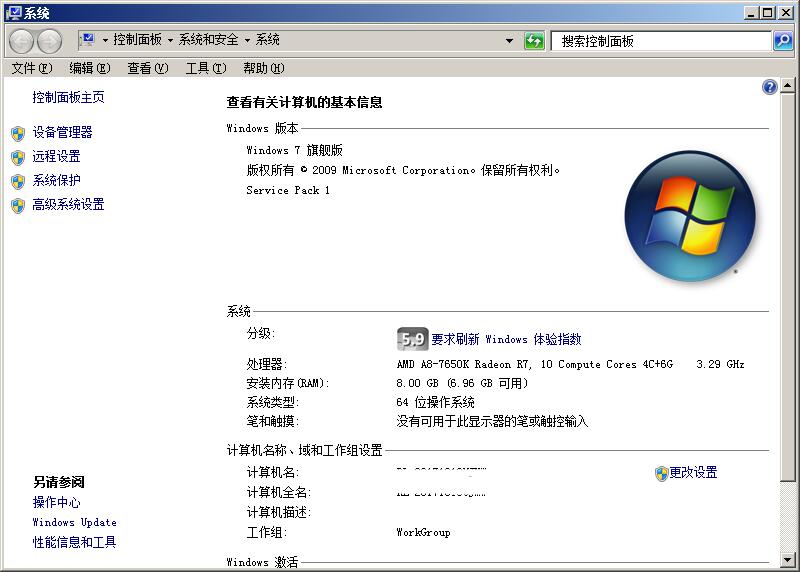Image resolution: width=800 pixels, height=572 pixels.
Task: Open the 查看(V) menu
Action: (x=148, y=68)
